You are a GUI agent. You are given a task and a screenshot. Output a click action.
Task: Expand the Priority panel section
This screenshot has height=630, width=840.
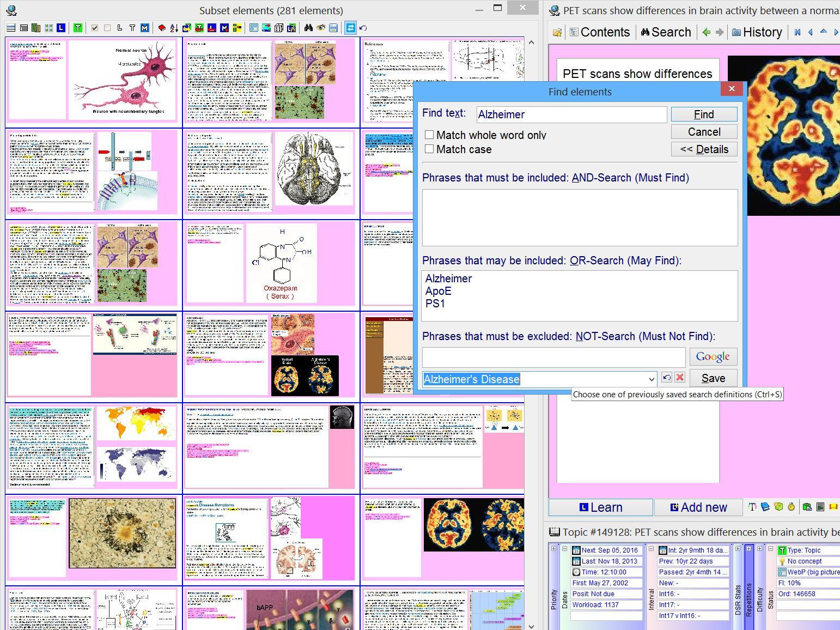click(553, 549)
